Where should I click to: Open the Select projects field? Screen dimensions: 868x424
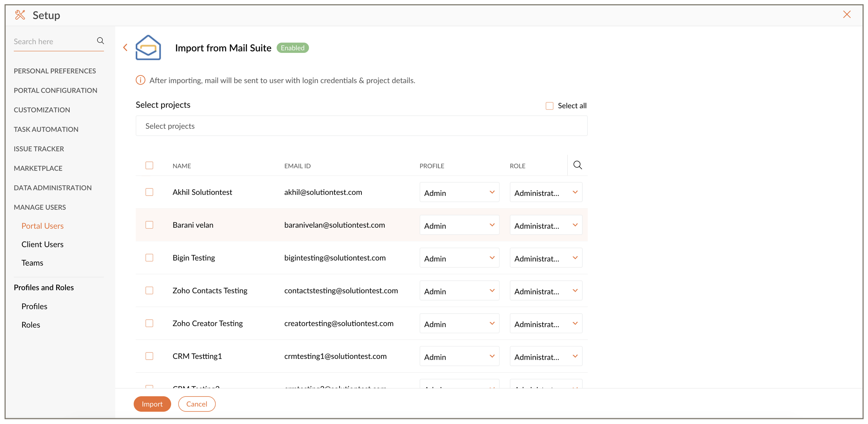coord(361,126)
